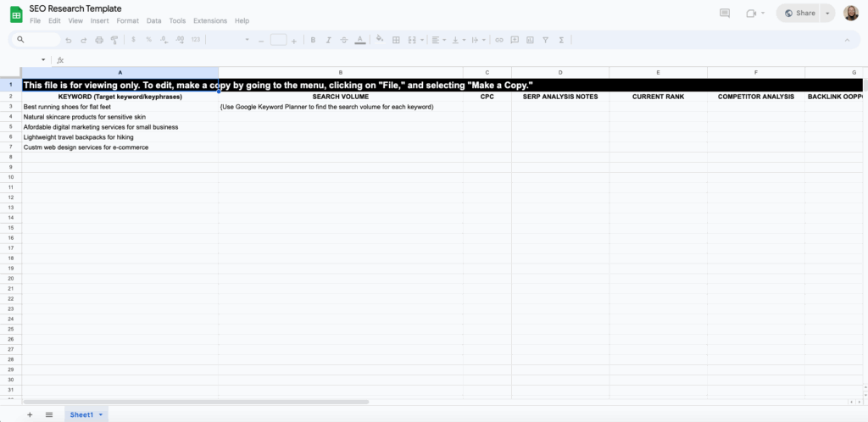Format as currency with dollar icon

133,40
